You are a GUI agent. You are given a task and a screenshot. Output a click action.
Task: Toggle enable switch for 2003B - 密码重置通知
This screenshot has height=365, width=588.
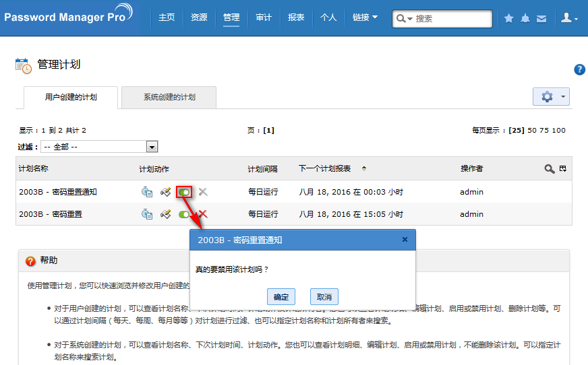[x=184, y=192]
